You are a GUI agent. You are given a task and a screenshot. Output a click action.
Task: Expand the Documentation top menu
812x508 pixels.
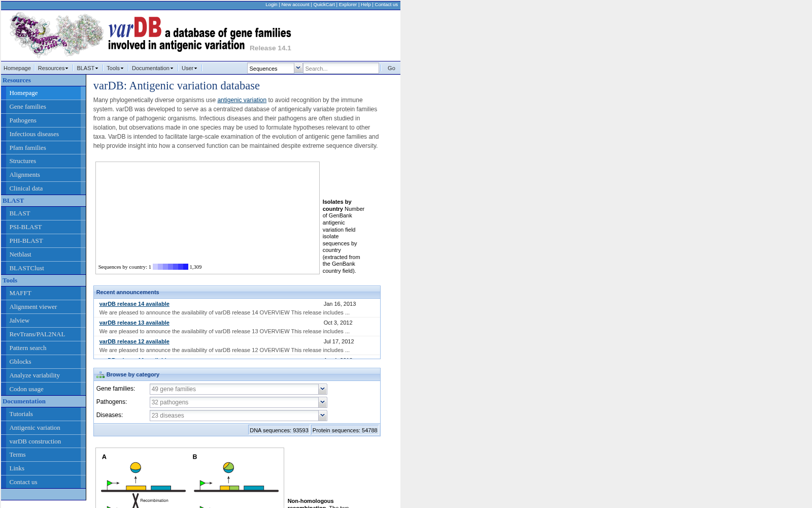click(152, 68)
